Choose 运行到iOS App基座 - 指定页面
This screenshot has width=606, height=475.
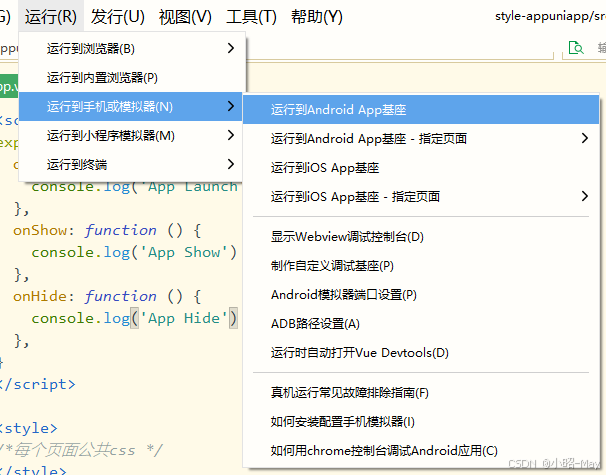click(421, 197)
